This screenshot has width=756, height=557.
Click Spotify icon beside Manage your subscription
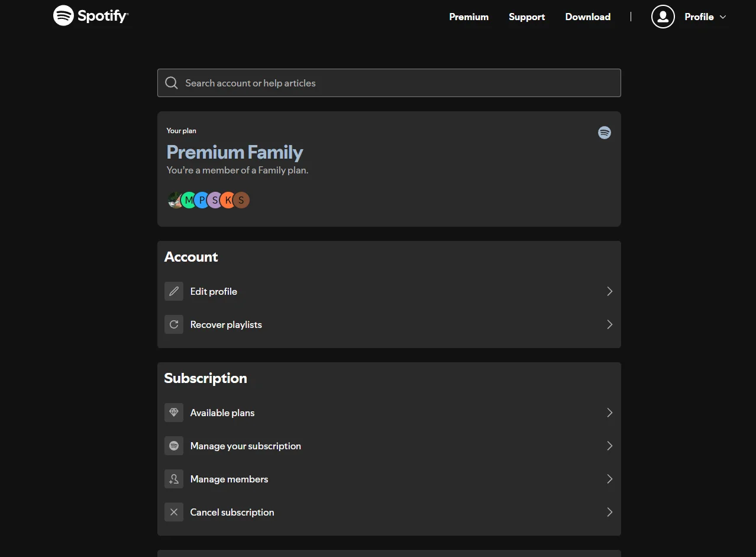pyautogui.click(x=174, y=446)
